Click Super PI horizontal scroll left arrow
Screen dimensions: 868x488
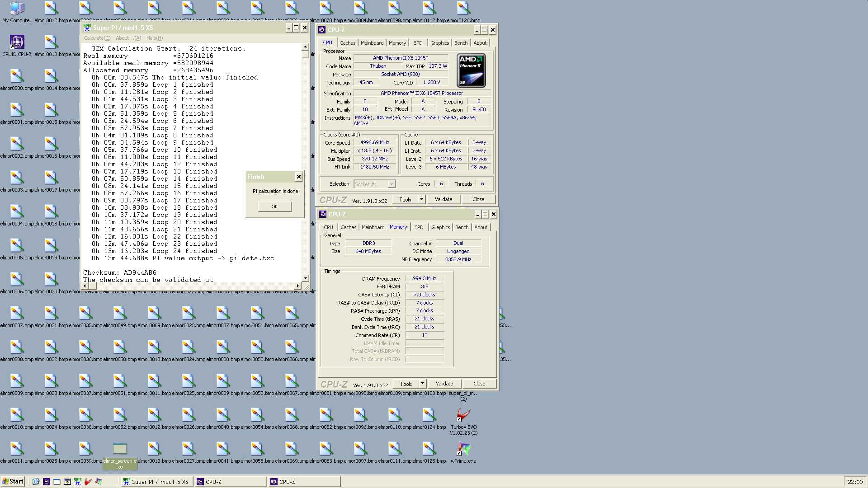coord(85,286)
